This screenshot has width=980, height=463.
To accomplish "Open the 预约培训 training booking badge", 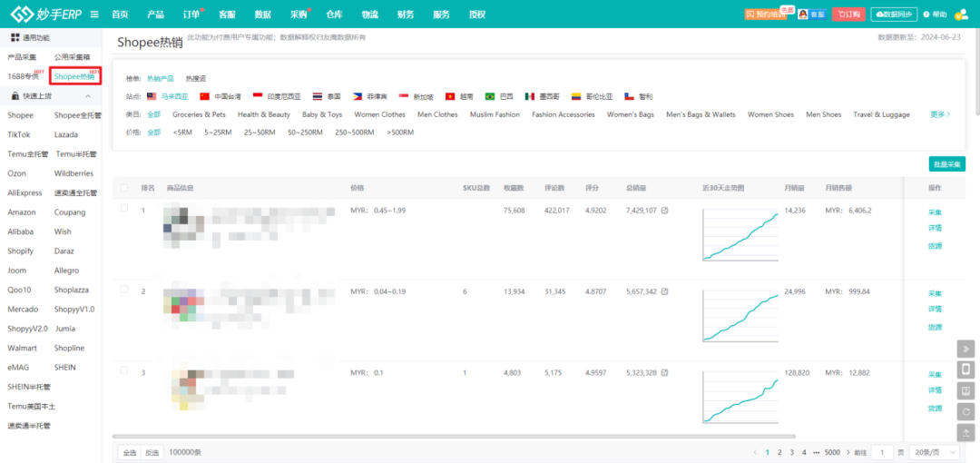I will click(x=764, y=15).
